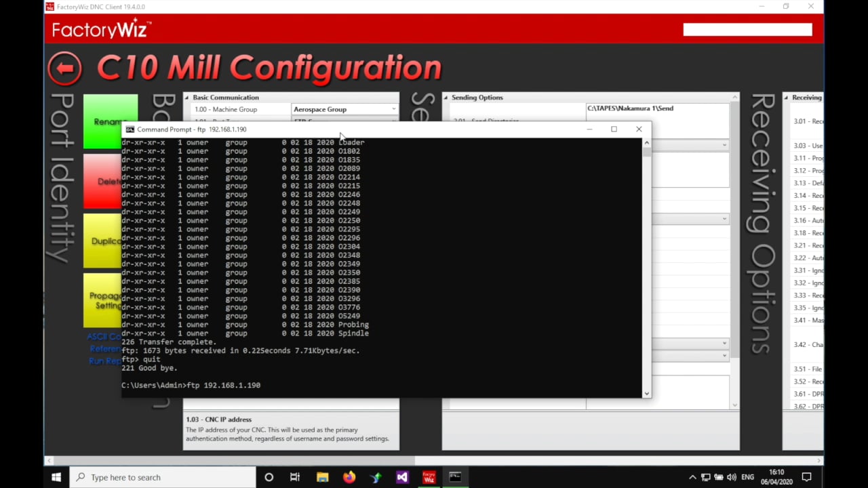Click the 3.01 receiving option row
Screen dimensions: 868x488
808,121
